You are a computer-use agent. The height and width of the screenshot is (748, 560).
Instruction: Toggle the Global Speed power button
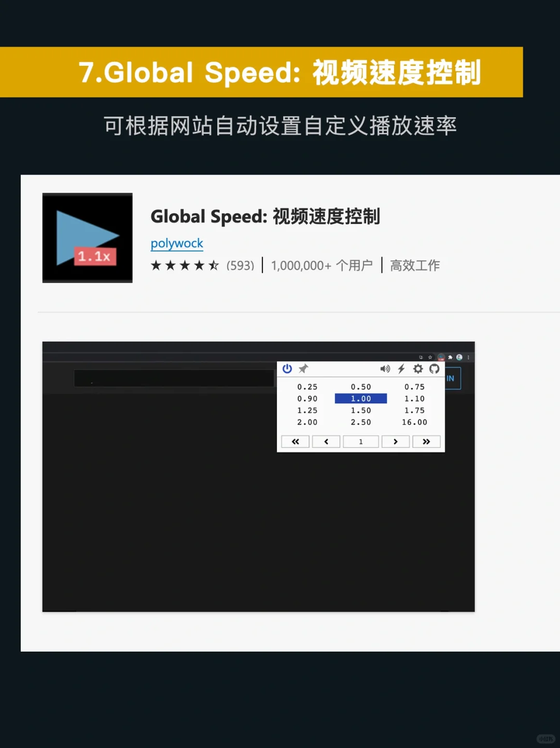(287, 368)
